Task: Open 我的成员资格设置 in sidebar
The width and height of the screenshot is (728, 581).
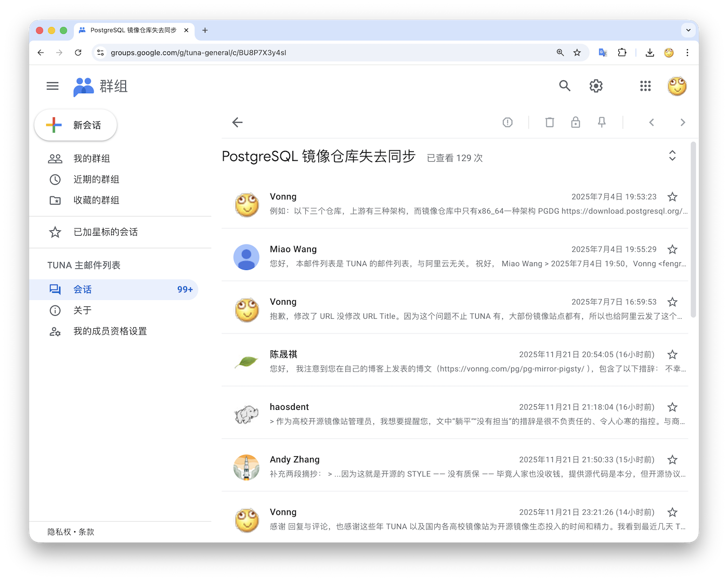Action: 110,331
